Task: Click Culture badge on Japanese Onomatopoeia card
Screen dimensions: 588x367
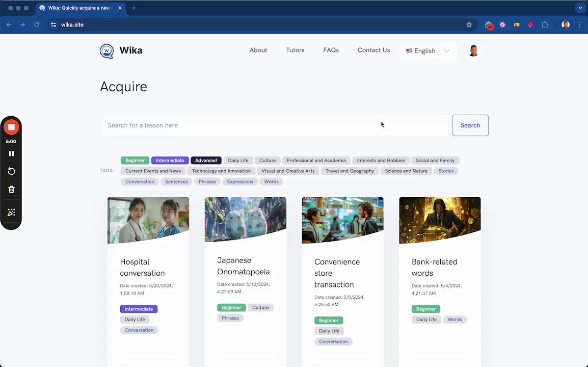Action: (260, 308)
